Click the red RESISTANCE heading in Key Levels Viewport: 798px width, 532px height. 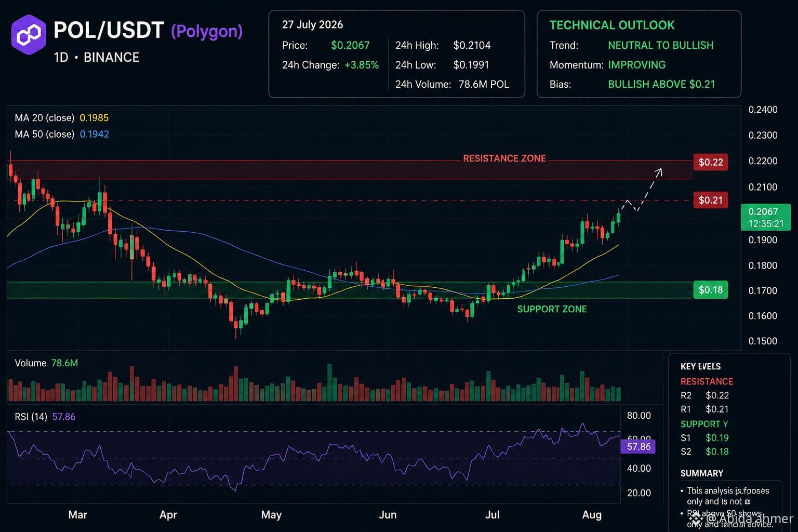pos(707,381)
